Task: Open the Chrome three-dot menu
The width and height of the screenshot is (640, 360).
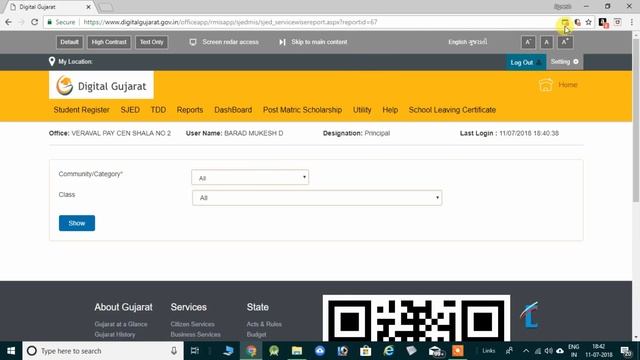Action: pyautogui.click(x=631, y=22)
